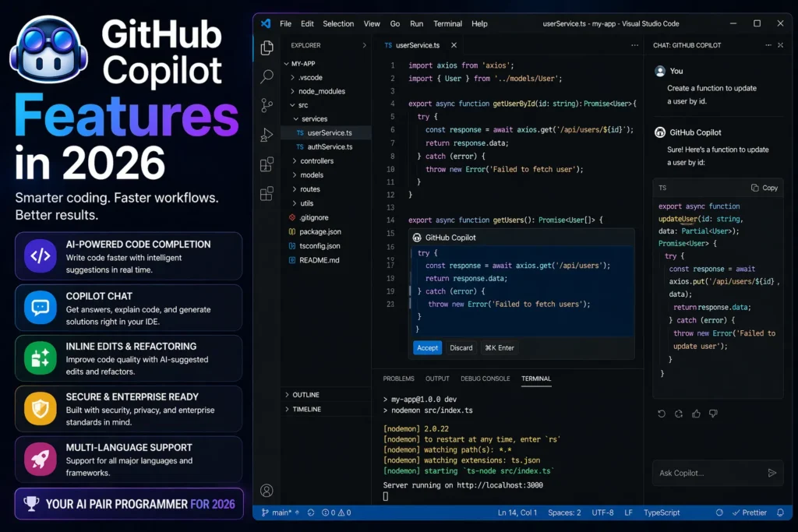Image resolution: width=798 pixels, height=532 pixels.
Task: Open the Help menu
Action: click(x=479, y=23)
